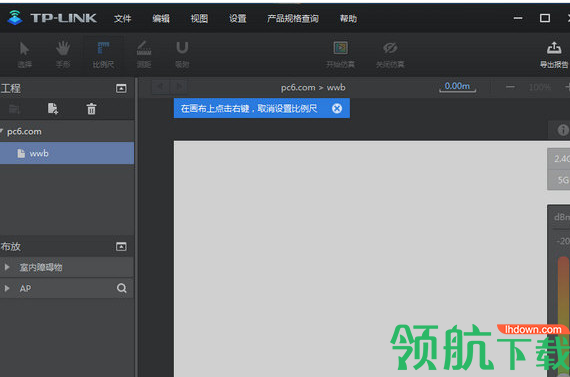570x377 pixels.
Task: Dismiss the blue scale hint banner
Action: [x=337, y=108]
